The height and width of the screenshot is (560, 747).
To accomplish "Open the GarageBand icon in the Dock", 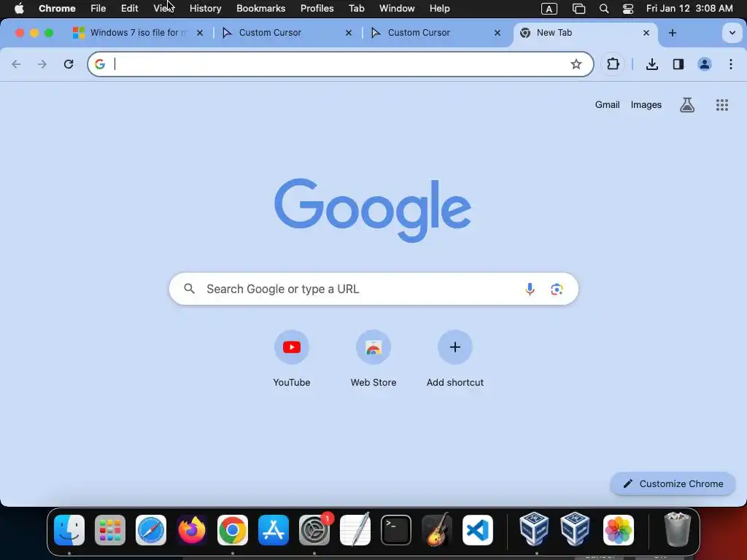I will 437,530.
